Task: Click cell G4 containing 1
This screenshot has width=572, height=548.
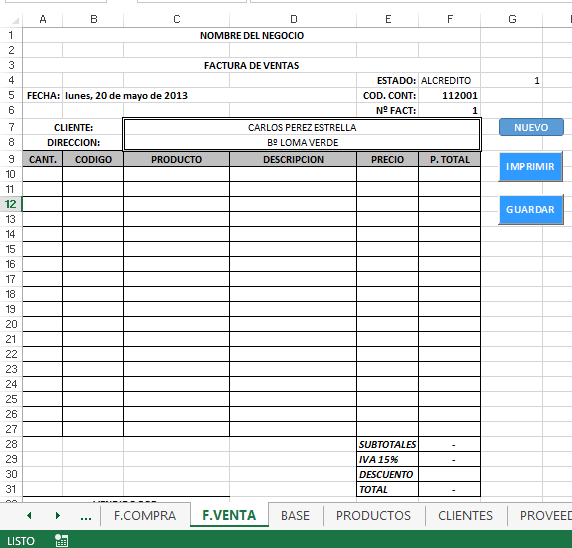Action: 511,80
